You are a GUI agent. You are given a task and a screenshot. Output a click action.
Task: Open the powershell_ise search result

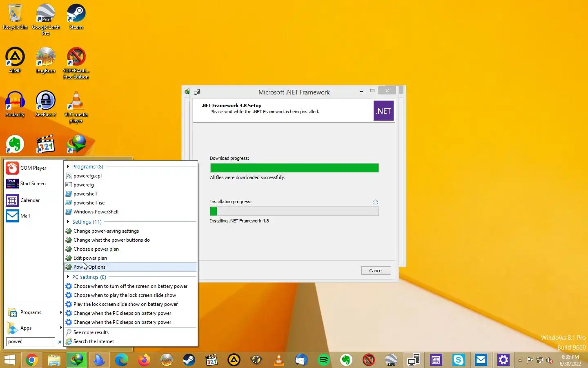[131, 203]
